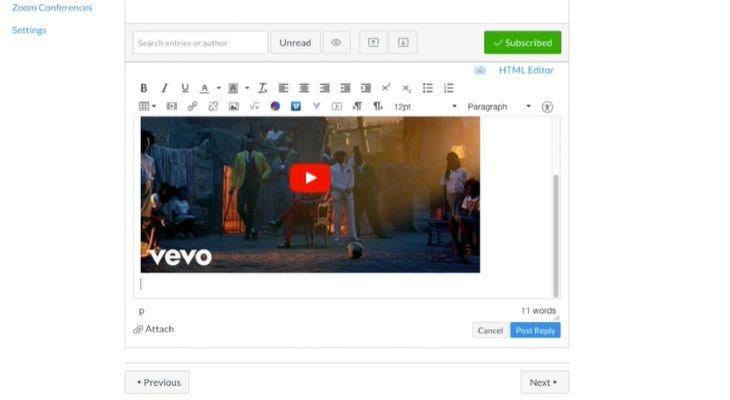Collapse all replies with up-arrow button
The width and height of the screenshot is (730, 400).
click(x=373, y=43)
